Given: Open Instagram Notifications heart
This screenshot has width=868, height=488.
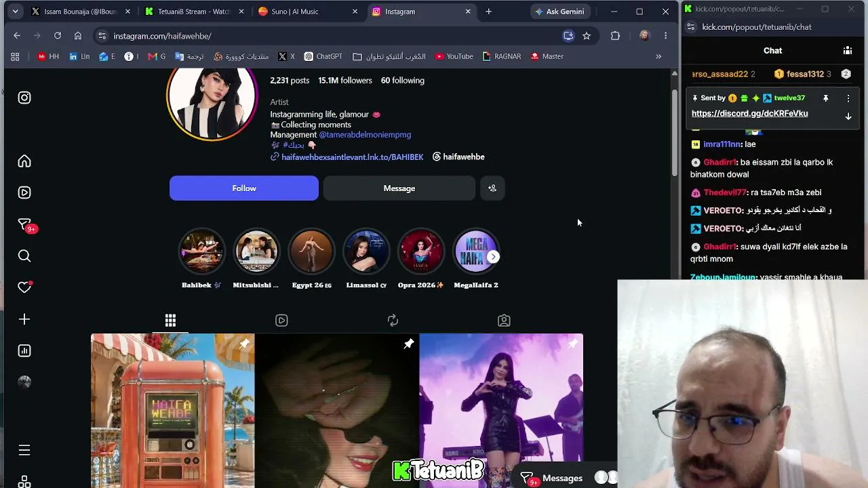Looking at the screenshot, I should pyautogui.click(x=24, y=287).
